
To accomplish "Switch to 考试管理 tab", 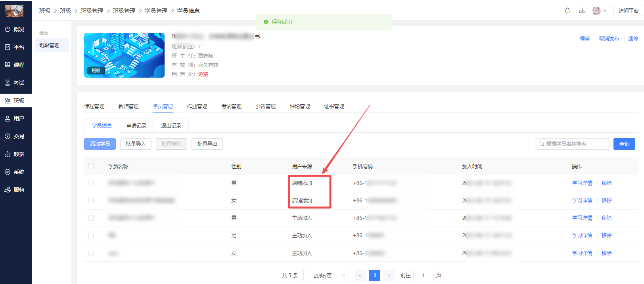I will pyautogui.click(x=231, y=106).
